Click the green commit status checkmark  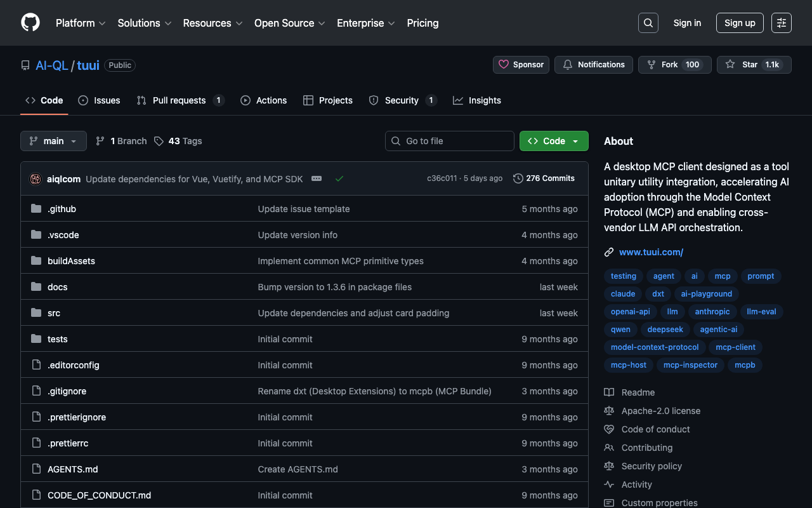pos(339,179)
